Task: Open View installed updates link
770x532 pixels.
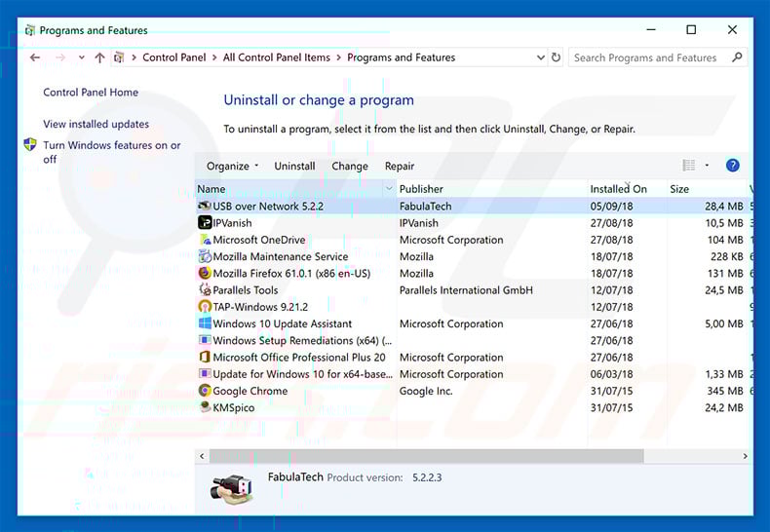Action: [x=96, y=124]
